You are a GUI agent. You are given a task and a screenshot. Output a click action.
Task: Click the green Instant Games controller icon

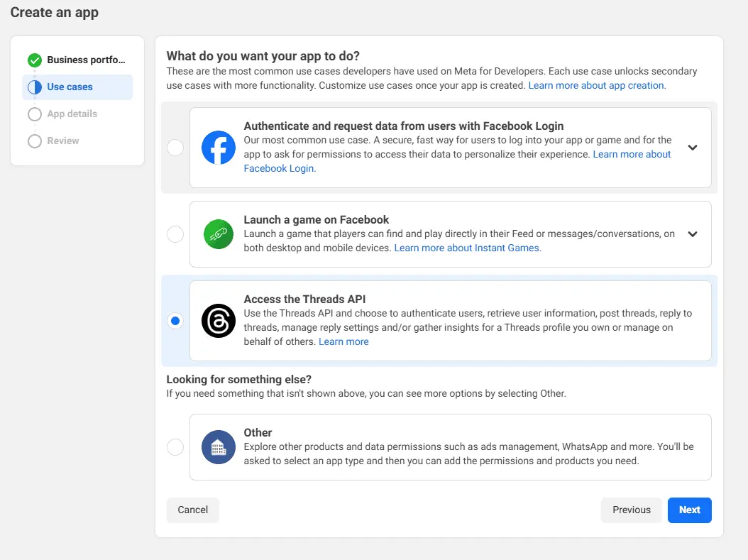click(218, 234)
